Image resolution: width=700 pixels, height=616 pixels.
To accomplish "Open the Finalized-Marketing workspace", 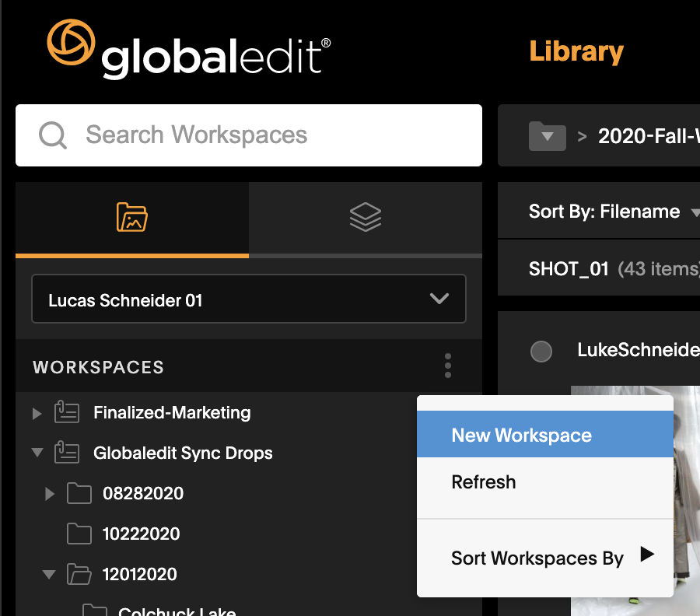I will pyautogui.click(x=172, y=413).
